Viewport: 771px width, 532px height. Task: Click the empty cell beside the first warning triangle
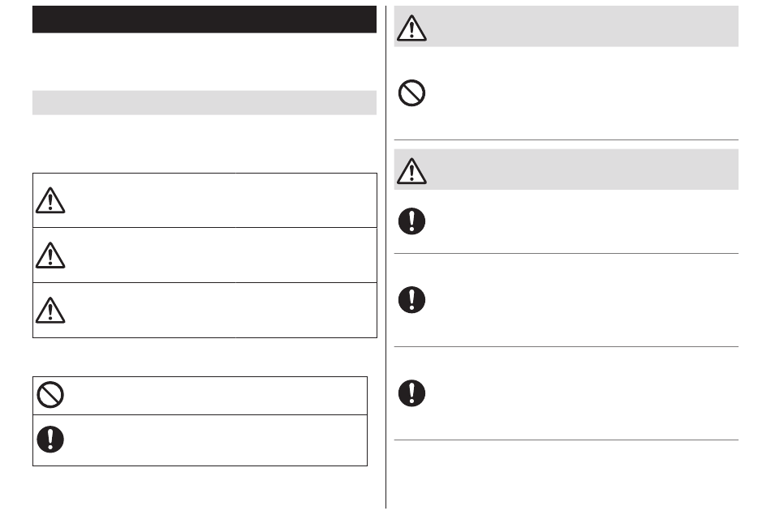point(222,200)
